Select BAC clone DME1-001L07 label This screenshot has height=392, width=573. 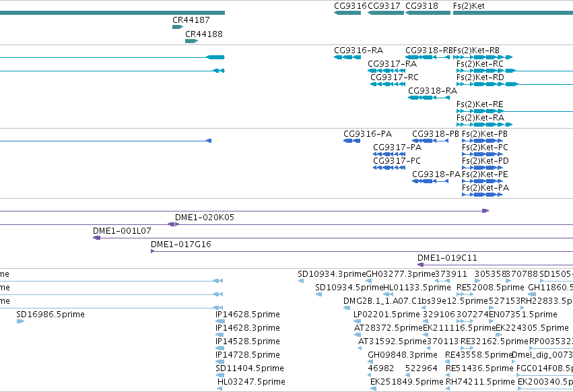(122, 231)
